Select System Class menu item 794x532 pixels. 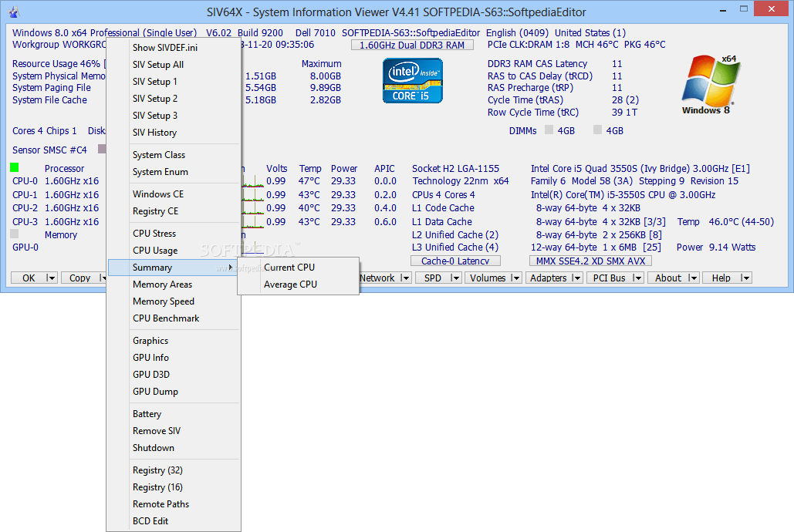click(x=174, y=155)
